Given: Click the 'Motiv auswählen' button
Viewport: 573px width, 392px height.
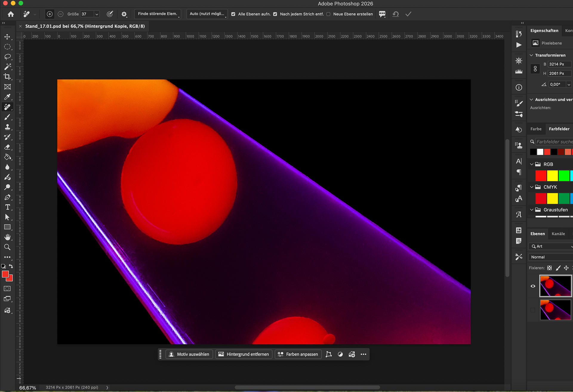Looking at the screenshot, I should 189,354.
